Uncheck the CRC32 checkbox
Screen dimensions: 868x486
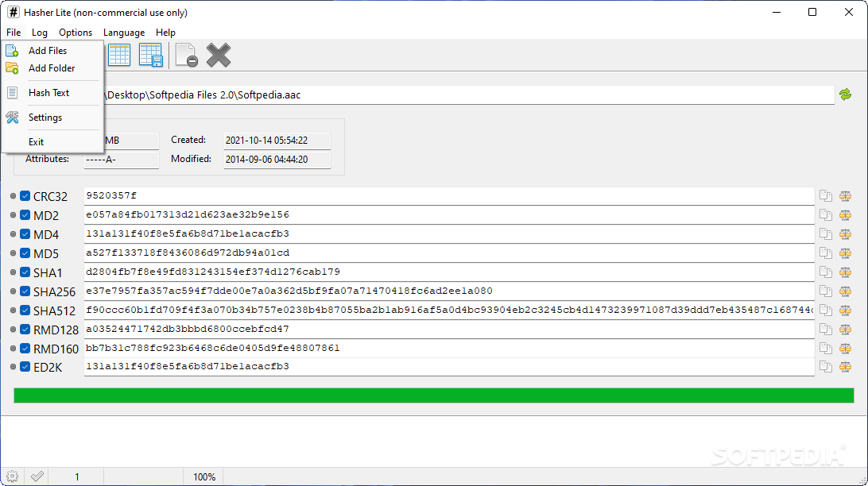[x=25, y=195]
